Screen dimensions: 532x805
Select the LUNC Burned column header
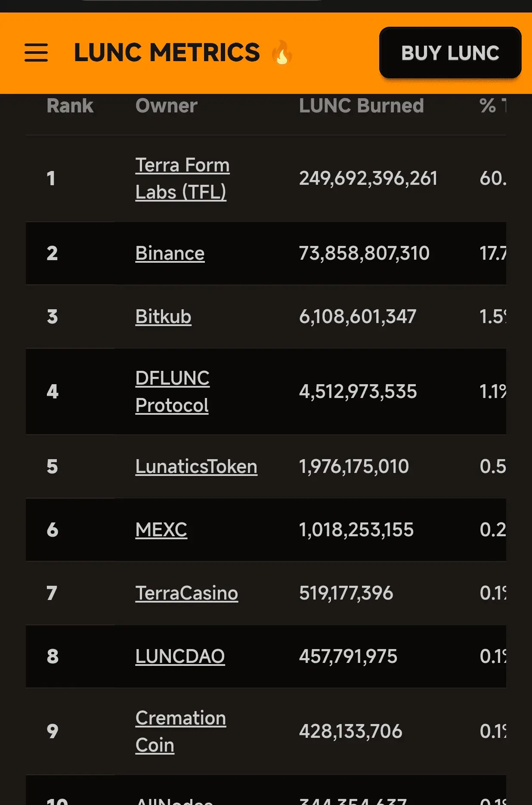point(362,106)
